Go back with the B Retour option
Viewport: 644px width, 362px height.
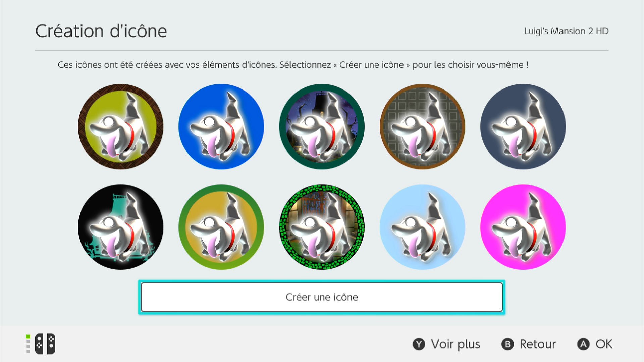529,344
